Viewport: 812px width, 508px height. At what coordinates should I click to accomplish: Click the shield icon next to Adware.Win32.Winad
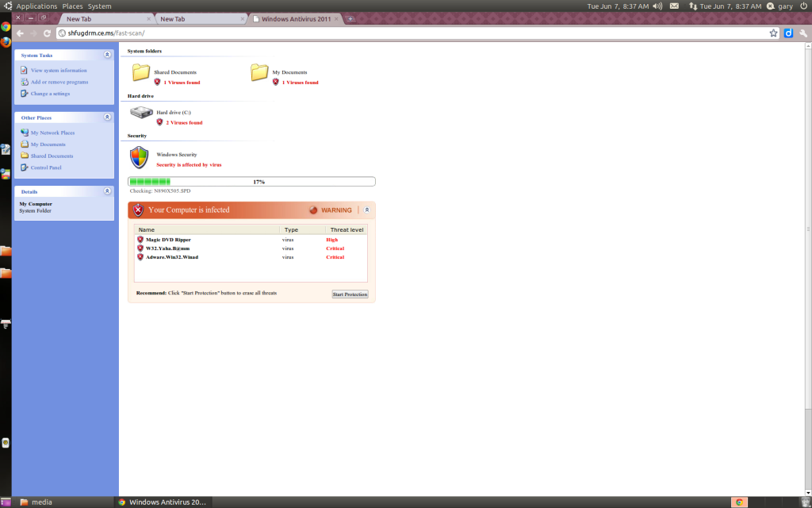coord(140,257)
